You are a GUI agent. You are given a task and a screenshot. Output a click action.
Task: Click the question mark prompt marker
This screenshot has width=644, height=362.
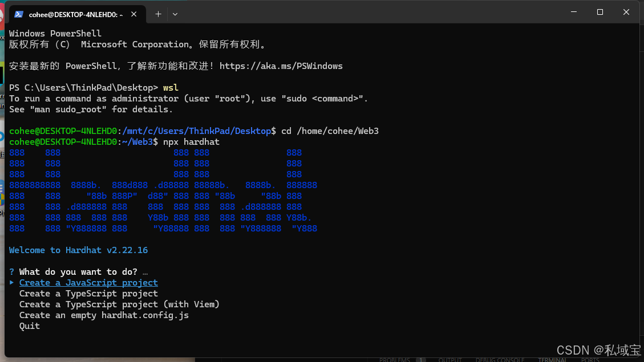click(x=11, y=271)
